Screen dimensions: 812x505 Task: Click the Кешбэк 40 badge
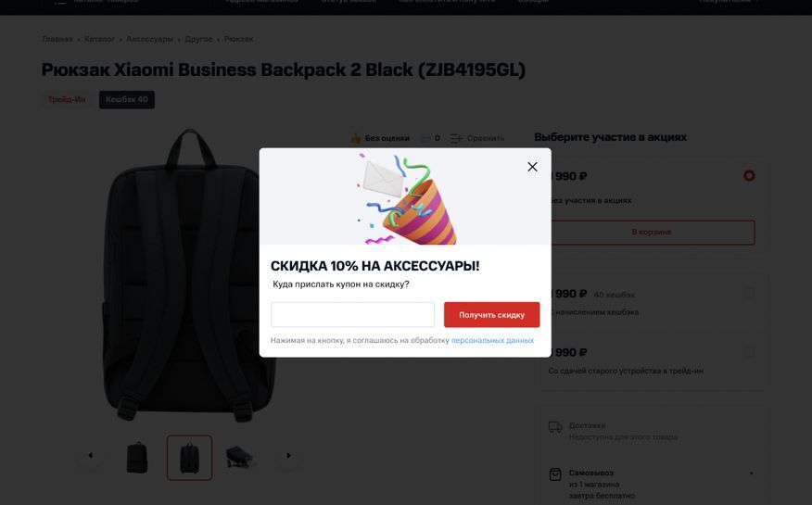127,99
